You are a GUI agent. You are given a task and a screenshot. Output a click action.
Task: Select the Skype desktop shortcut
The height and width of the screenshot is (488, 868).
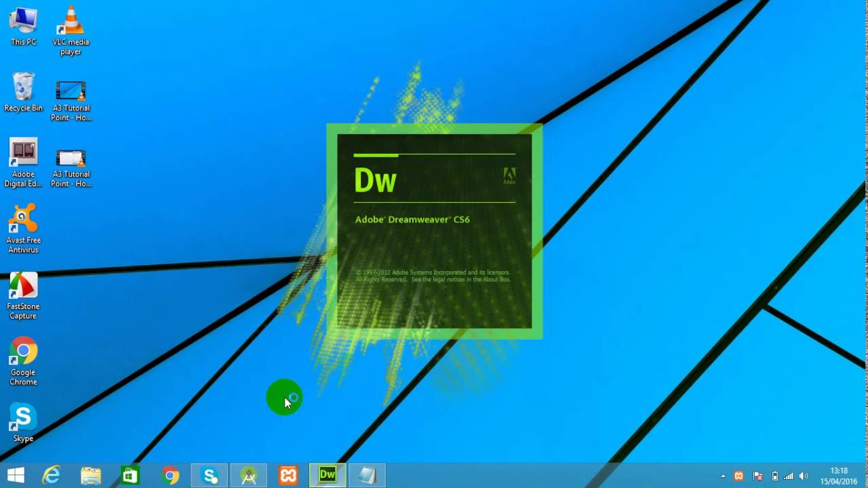pyautogui.click(x=23, y=423)
